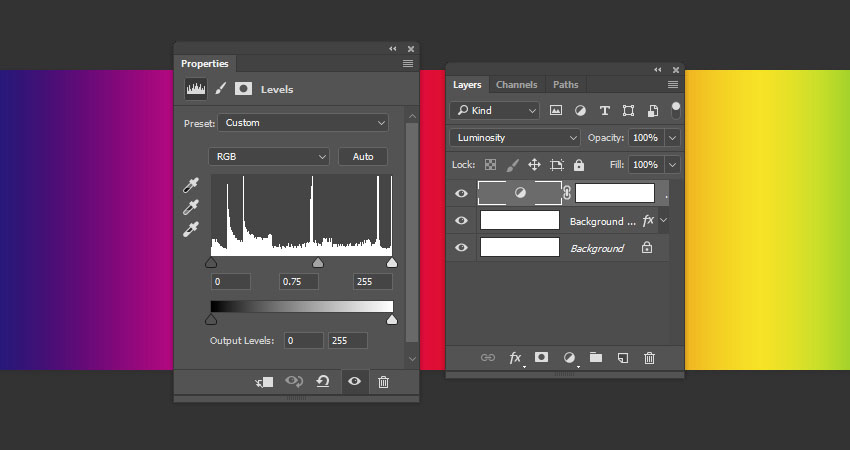Viewport: 850px width, 450px height.
Task: Hide the Levels adjustment layer
Action: point(461,193)
